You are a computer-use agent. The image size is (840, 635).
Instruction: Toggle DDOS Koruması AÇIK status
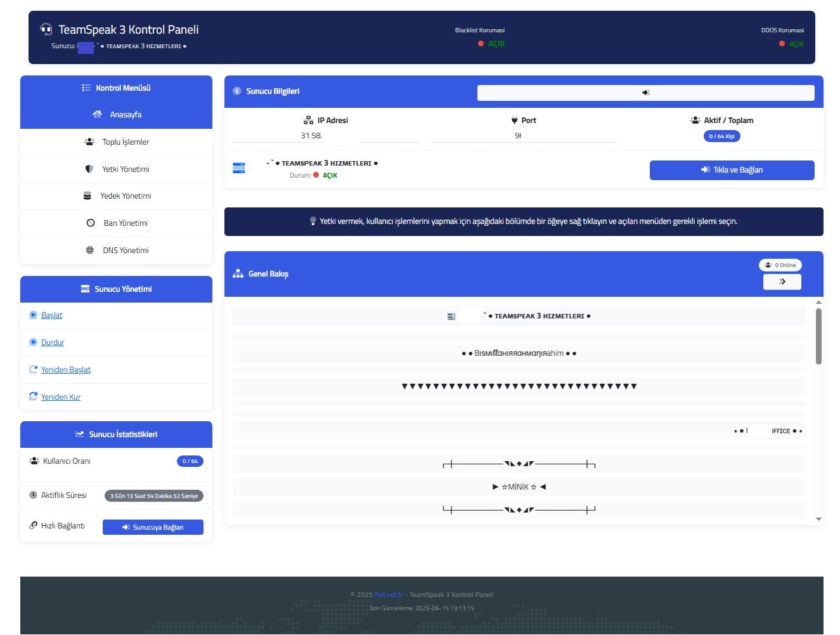pos(796,44)
